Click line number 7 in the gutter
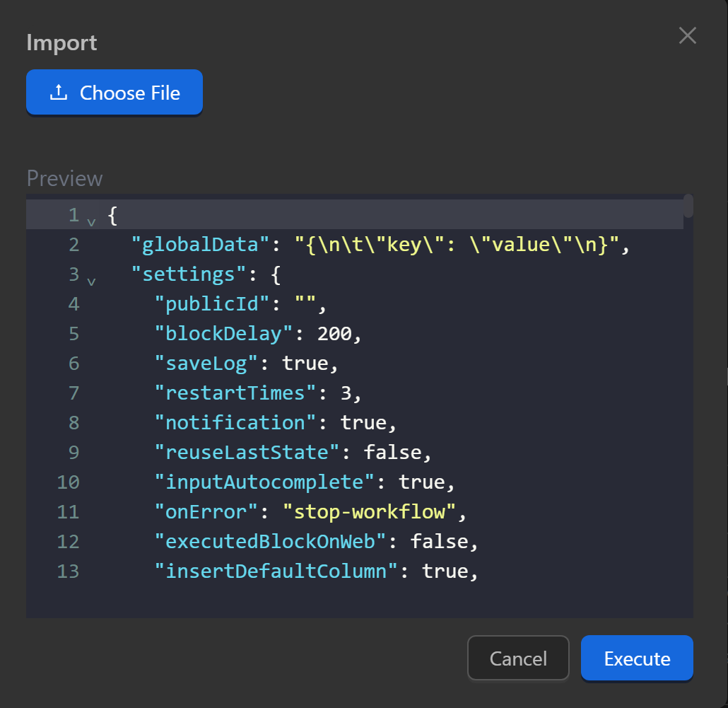 coord(74,393)
